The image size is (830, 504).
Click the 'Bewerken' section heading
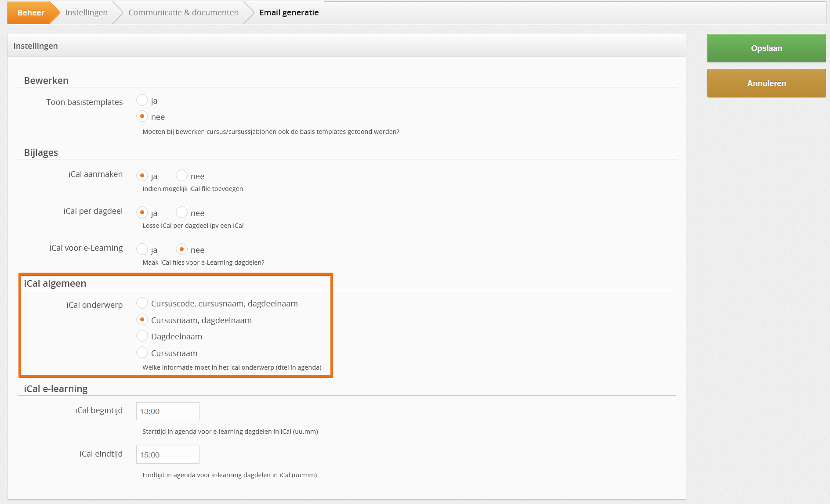pos(46,80)
